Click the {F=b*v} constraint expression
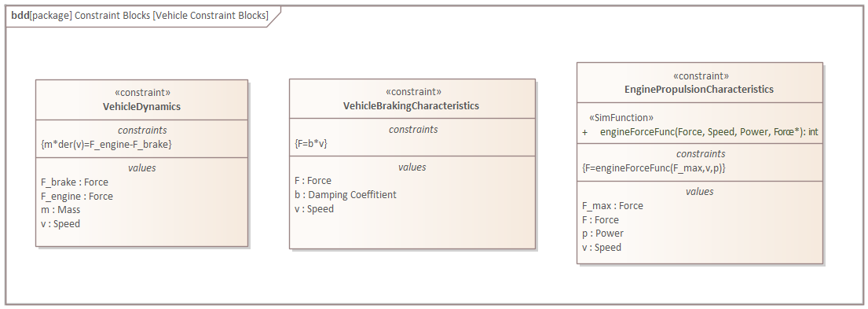 [312, 143]
